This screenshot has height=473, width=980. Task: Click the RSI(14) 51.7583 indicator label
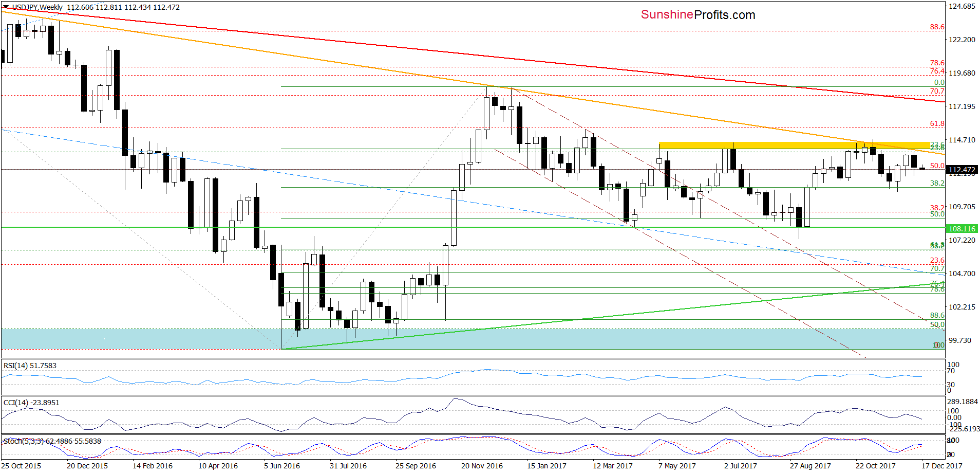tap(30, 366)
